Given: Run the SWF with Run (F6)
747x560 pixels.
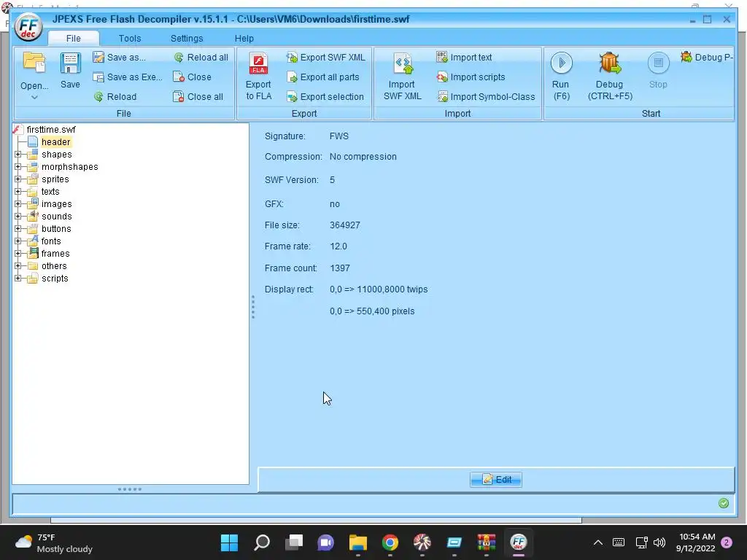Looking at the screenshot, I should [561, 76].
